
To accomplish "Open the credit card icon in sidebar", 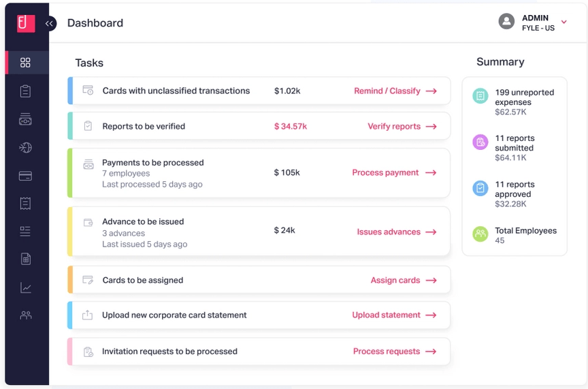I will (25, 176).
